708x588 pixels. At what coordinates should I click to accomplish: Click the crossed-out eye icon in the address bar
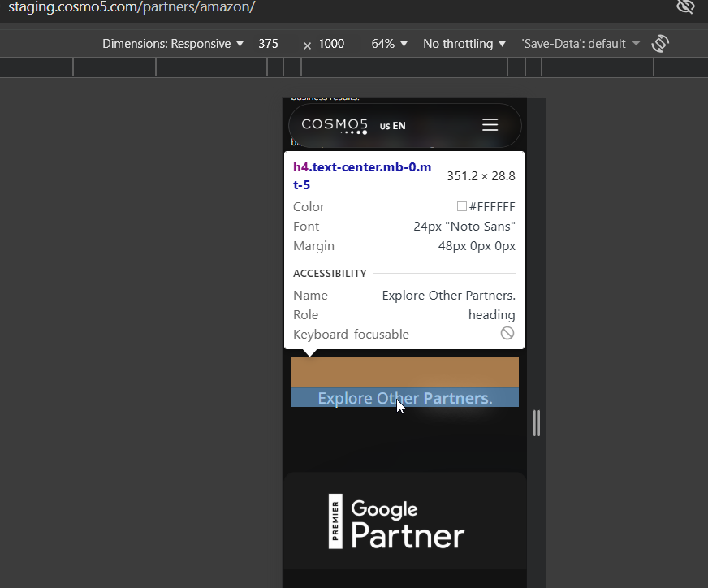pos(685,6)
